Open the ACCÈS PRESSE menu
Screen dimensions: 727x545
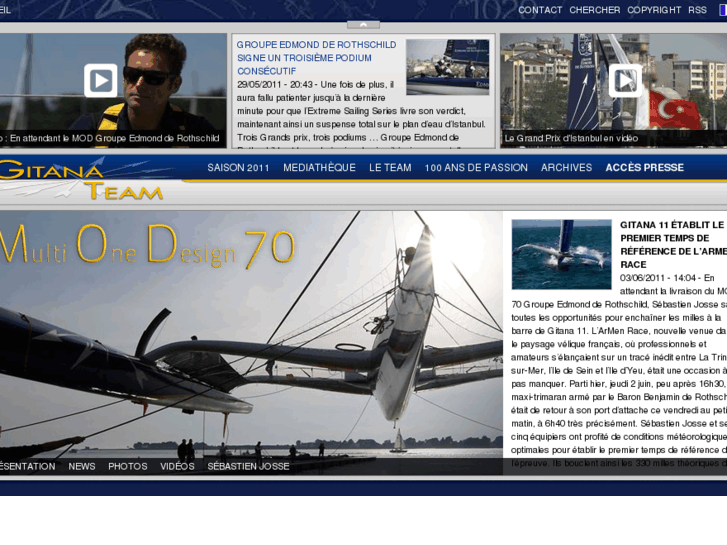(644, 167)
